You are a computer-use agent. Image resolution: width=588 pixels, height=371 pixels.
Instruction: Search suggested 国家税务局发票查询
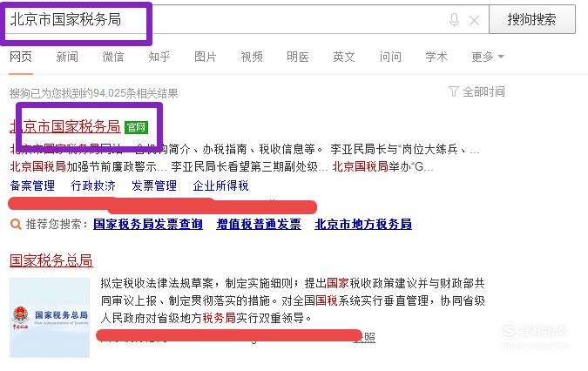tap(148, 224)
